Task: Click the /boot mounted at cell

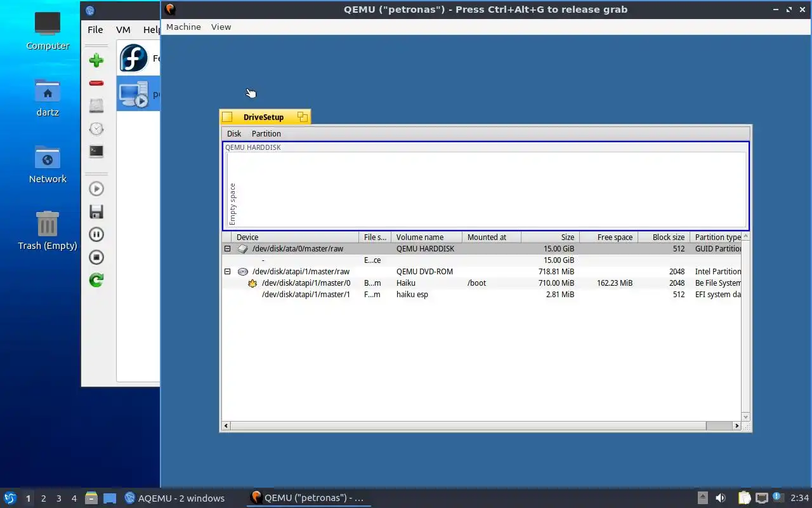Action: coord(476,283)
